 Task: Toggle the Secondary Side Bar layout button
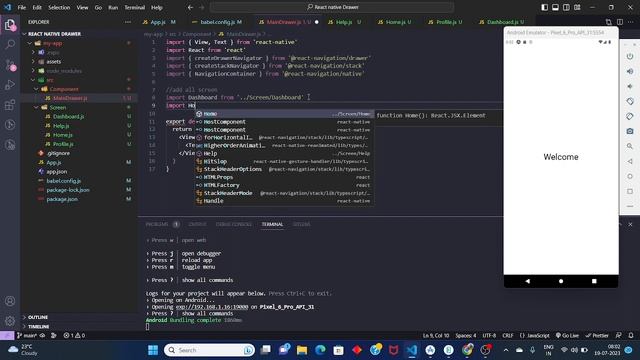pyautogui.click(x=566, y=7)
